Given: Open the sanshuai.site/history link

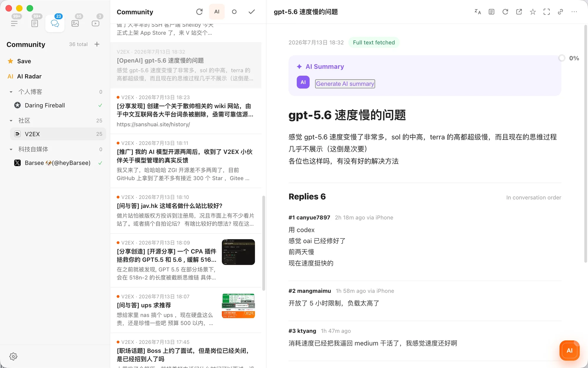Looking at the screenshot, I should point(153,124).
